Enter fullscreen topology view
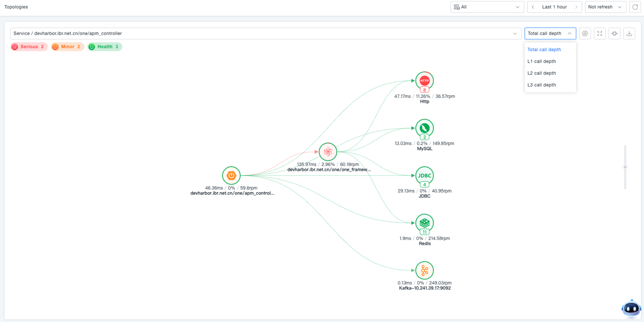 point(600,33)
